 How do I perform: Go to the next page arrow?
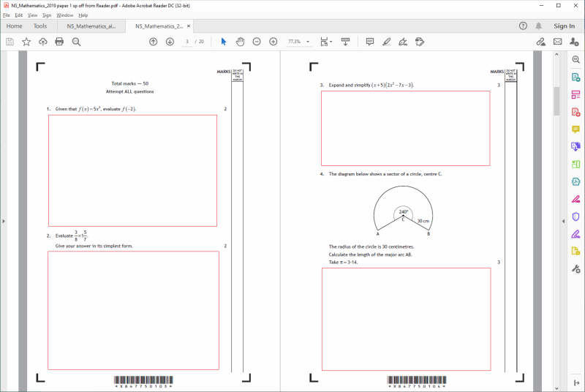coord(170,42)
